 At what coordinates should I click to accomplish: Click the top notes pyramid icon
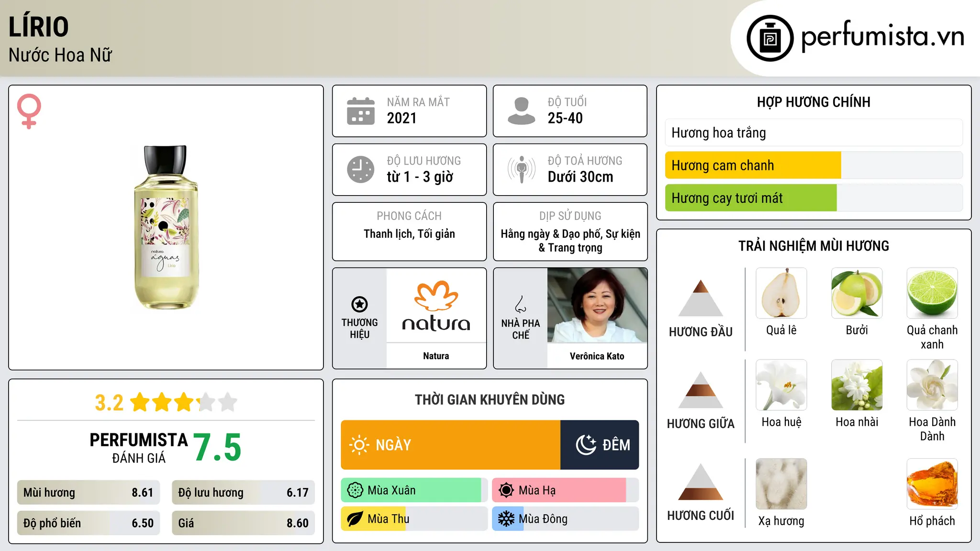[x=701, y=298]
